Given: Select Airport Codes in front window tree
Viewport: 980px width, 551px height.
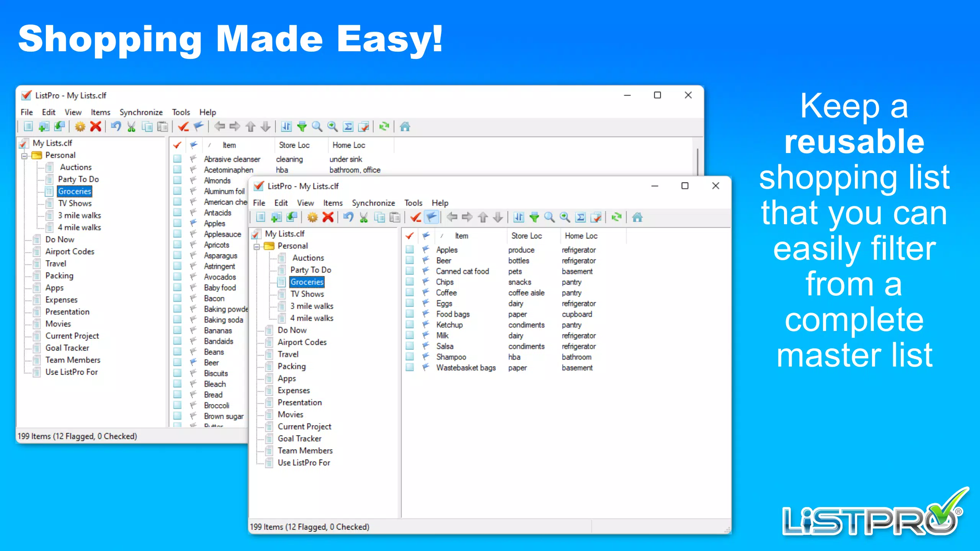Looking at the screenshot, I should point(302,342).
